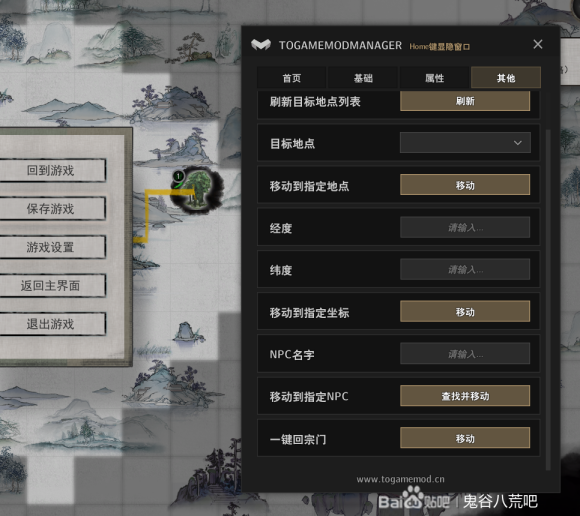580x516 pixels.
Task: Click 移动 beside 一键回宗门
Action: point(465,438)
